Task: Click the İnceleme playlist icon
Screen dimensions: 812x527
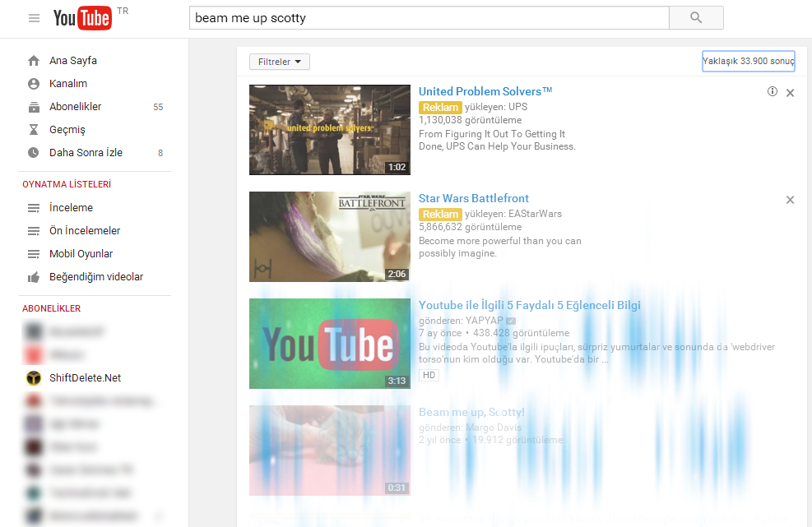Action: (x=34, y=208)
